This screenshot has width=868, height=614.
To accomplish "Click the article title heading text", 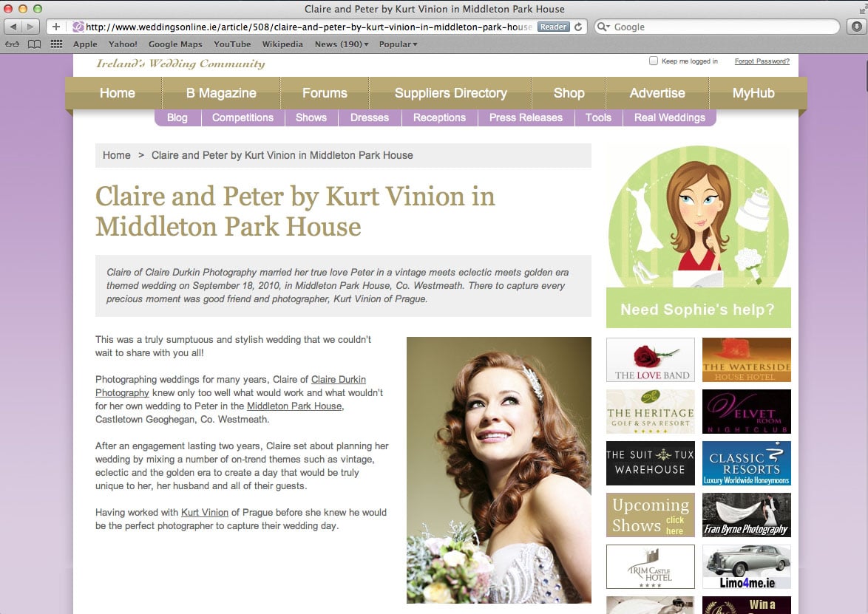I will 294,211.
